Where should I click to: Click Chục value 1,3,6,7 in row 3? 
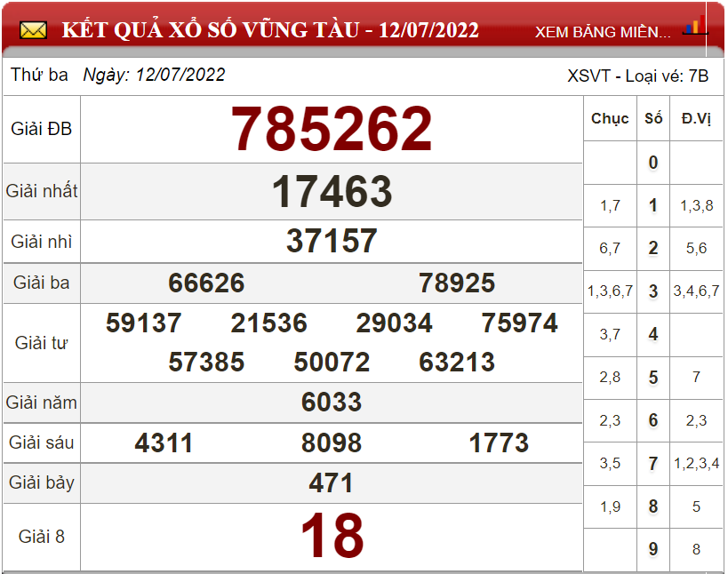coord(610,291)
